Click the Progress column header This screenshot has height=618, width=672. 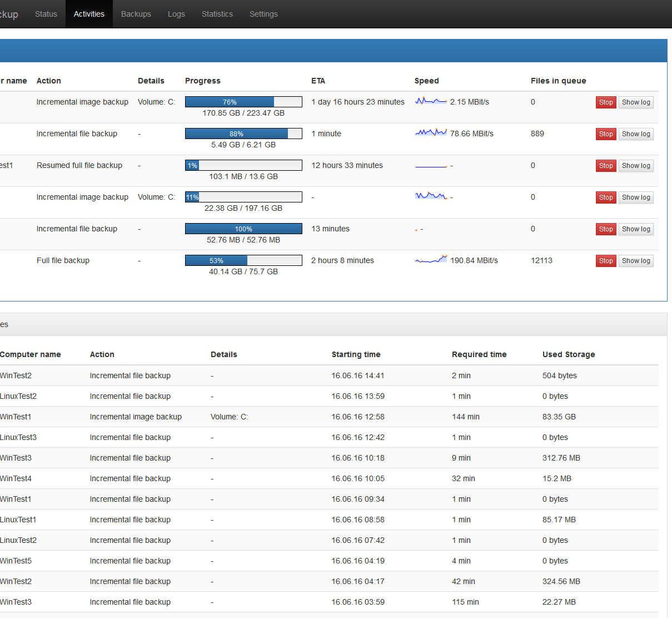pyautogui.click(x=203, y=81)
